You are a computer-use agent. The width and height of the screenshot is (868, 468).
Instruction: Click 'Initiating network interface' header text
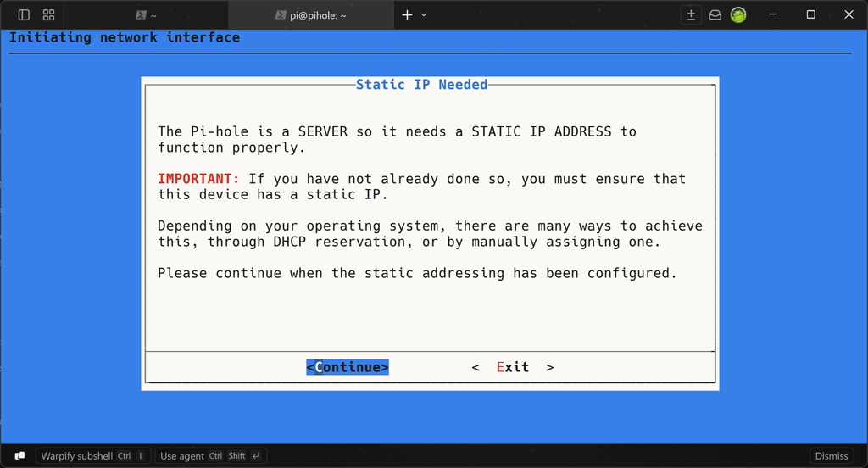pyautogui.click(x=125, y=37)
